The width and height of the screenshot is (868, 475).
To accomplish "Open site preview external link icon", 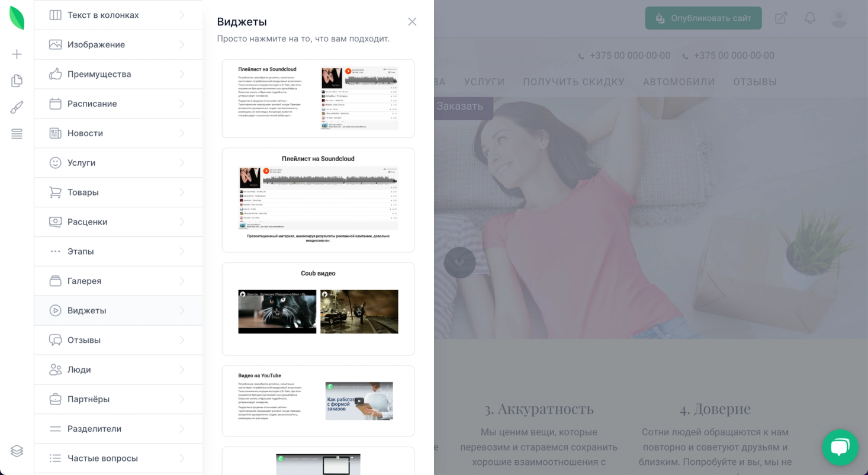I will click(781, 18).
